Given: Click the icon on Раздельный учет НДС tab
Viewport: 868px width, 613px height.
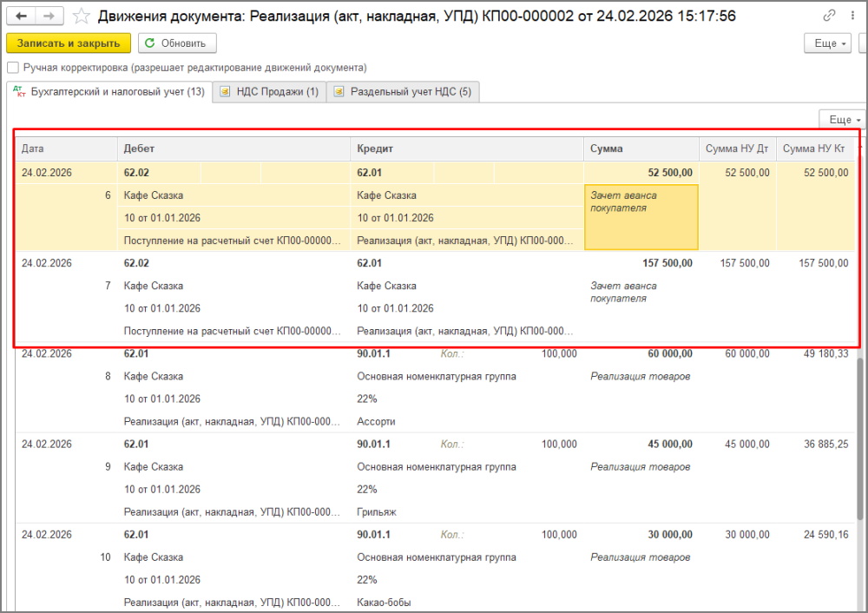Looking at the screenshot, I should (x=339, y=92).
